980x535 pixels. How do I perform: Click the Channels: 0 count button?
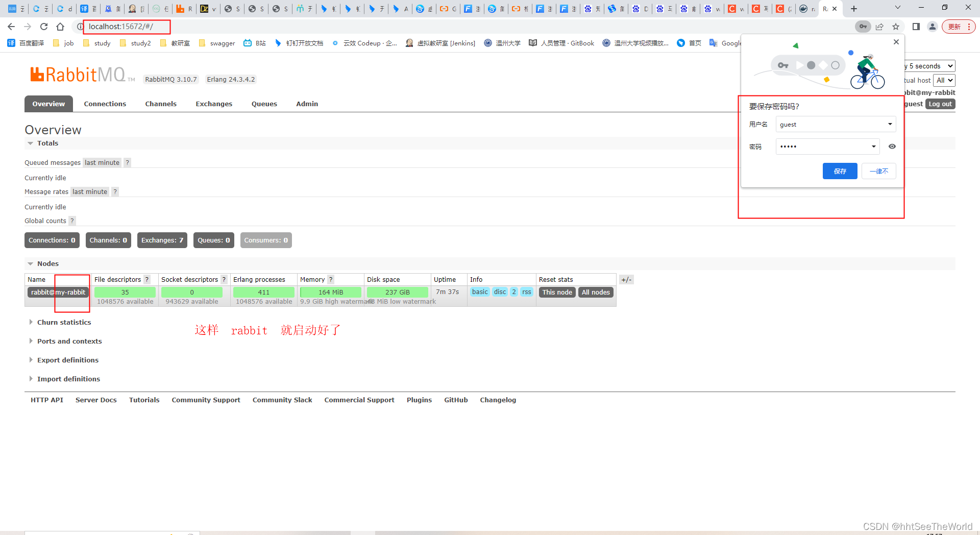pyautogui.click(x=108, y=240)
